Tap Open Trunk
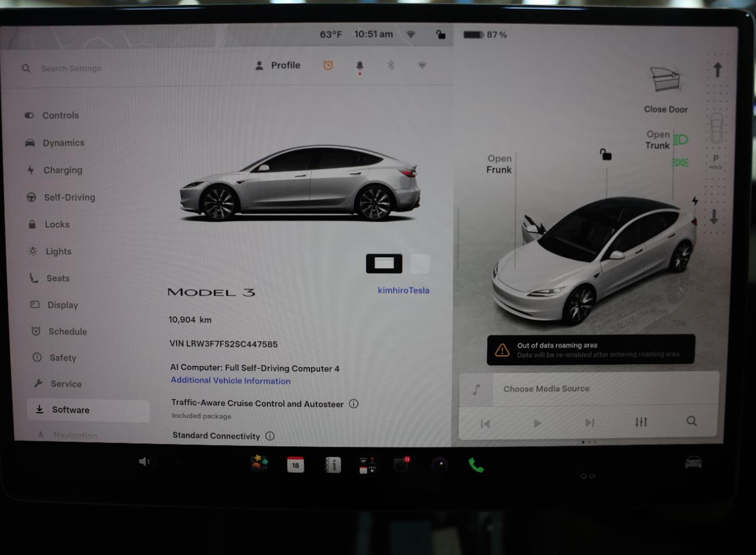This screenshot has width=756, height=555. pyautogui.click(x=658, y=140)
